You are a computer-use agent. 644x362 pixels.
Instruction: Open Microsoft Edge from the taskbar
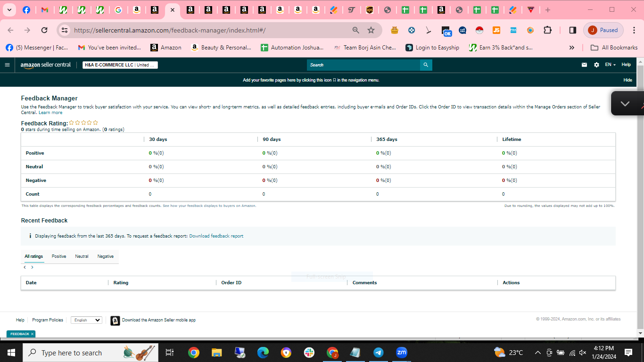[263, 353]
